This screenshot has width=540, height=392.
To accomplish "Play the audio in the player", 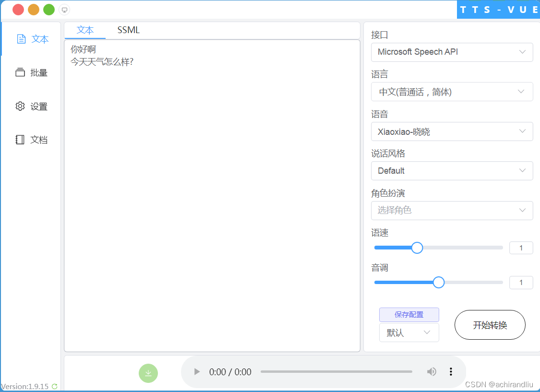I will pos(197,372).
